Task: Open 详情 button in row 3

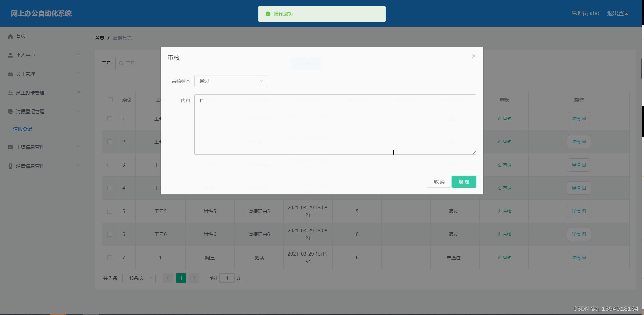Action: [x=579, y=165]
